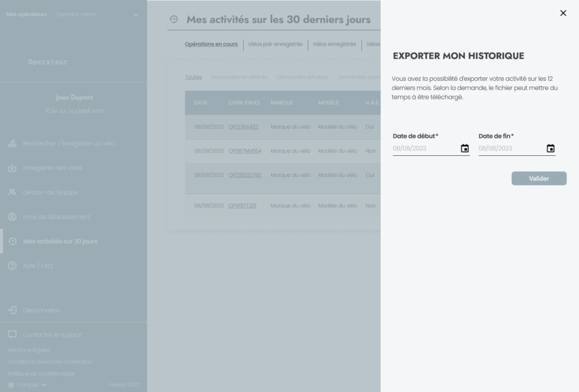
Task: Click the Enregistrer des vélos download icon
Action: [x=12, y=168]
